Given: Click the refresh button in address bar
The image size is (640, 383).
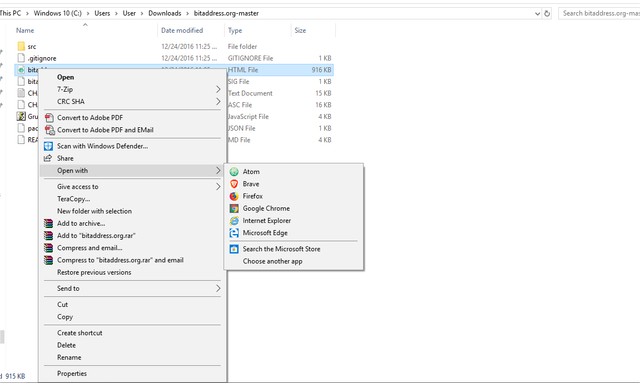Looking at the screenshot, I should click(547, 13).
